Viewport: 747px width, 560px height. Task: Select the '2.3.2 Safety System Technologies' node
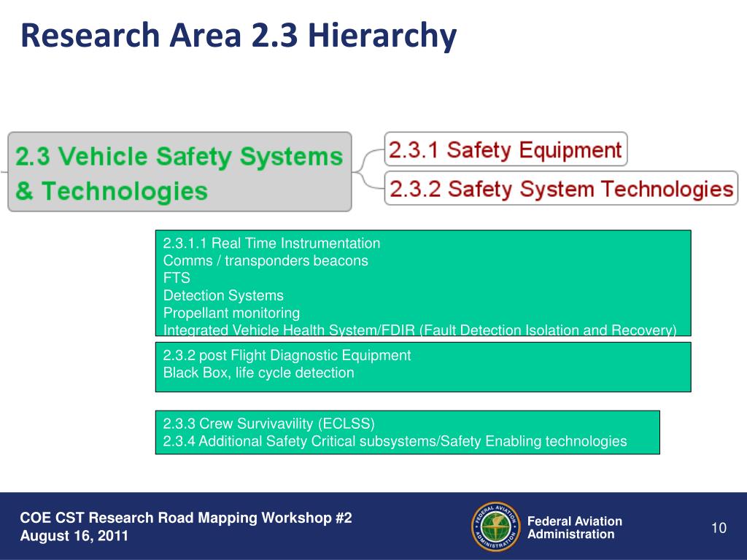(561, 188)
